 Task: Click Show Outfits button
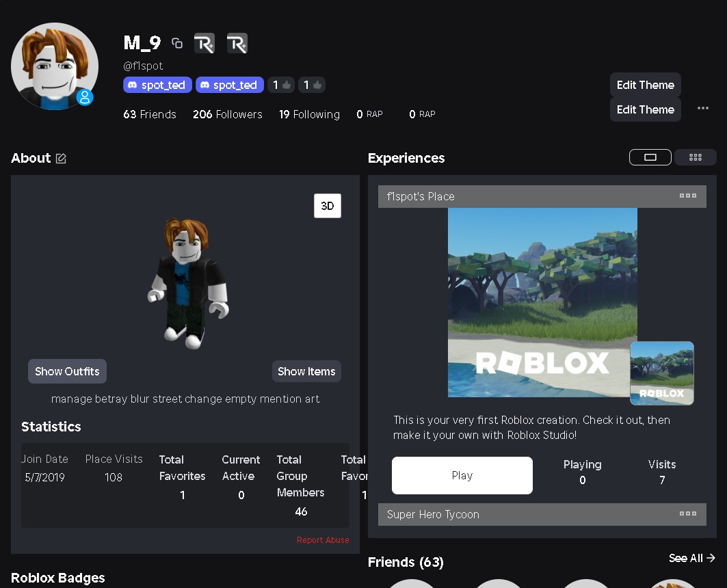click(x=67, y=371)
